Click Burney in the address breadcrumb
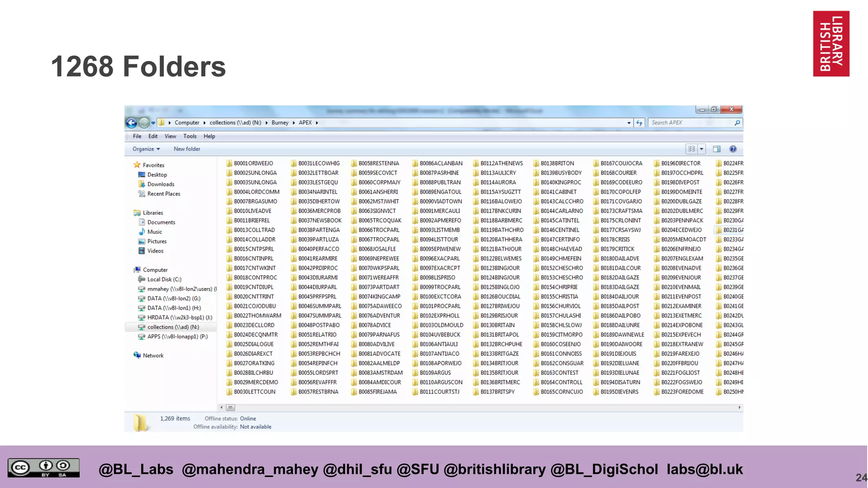 click(x=280, y=123)
